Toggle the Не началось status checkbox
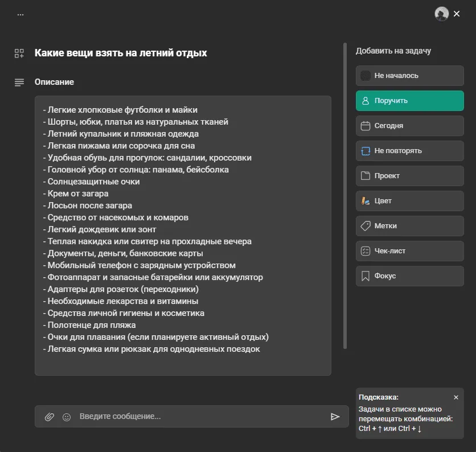Image resolution: width=476 pixels, height=452 pixels. click(x=366, y=76)
